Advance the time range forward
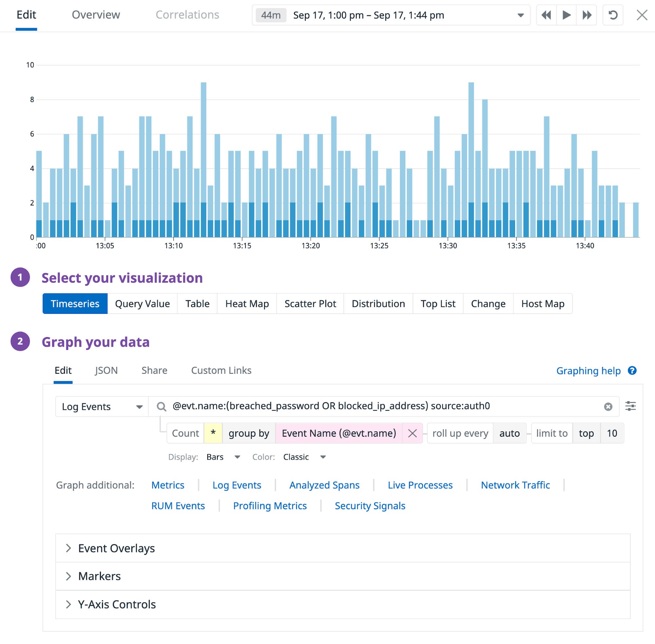Image resolution: width=655 pixels, height=644 pixels. point(566,15)
